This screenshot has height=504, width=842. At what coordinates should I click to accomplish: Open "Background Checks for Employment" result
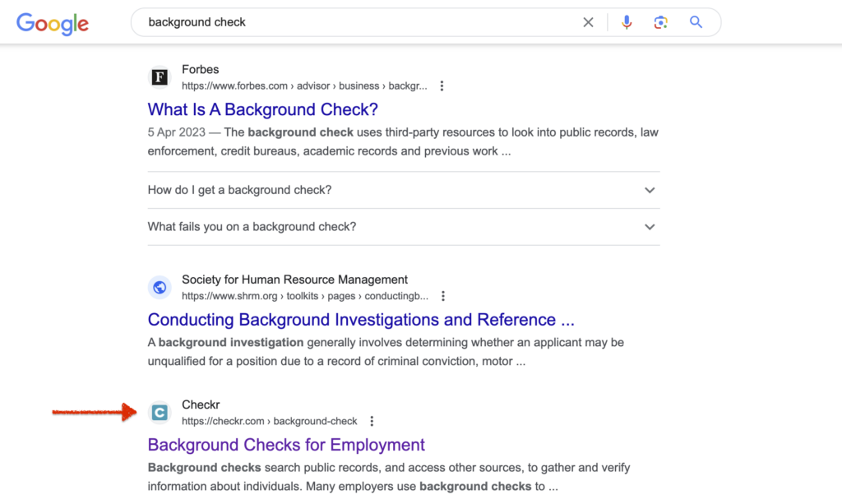(x=286, y=445)
